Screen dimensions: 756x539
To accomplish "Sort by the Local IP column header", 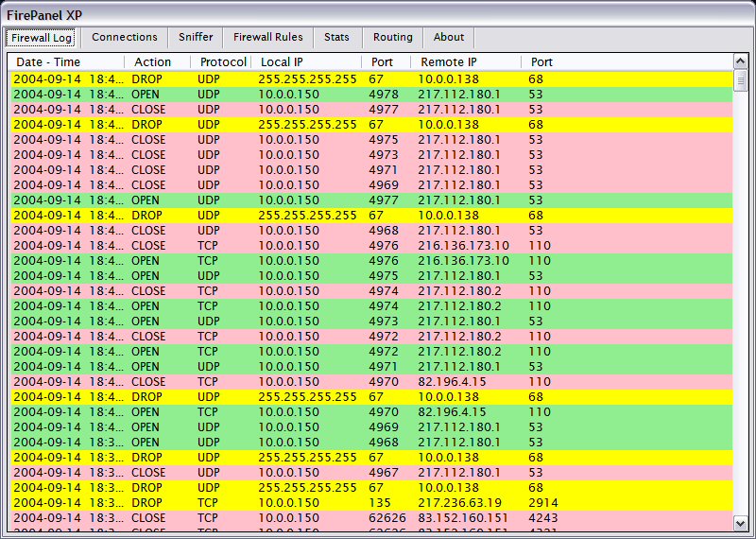I will point(306,62).
